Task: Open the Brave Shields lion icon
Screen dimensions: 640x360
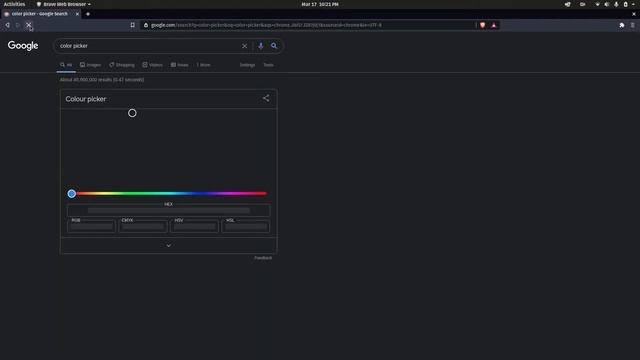Action: pos(482,25)
